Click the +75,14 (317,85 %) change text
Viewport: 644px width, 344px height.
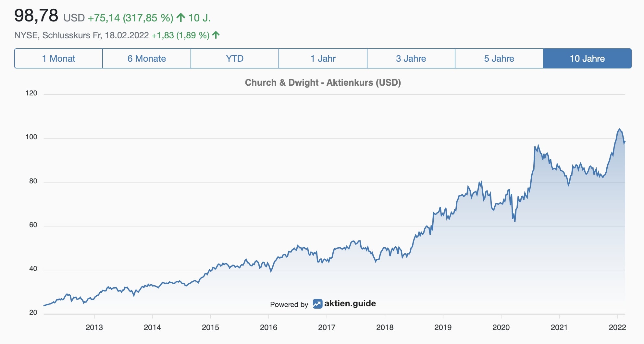point(130,18)
